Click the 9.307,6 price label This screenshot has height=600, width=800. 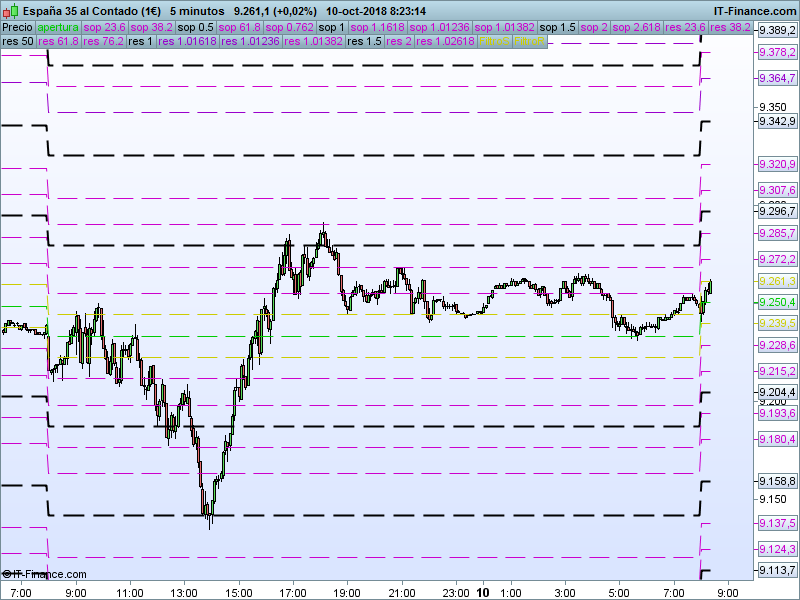point(777,190)
